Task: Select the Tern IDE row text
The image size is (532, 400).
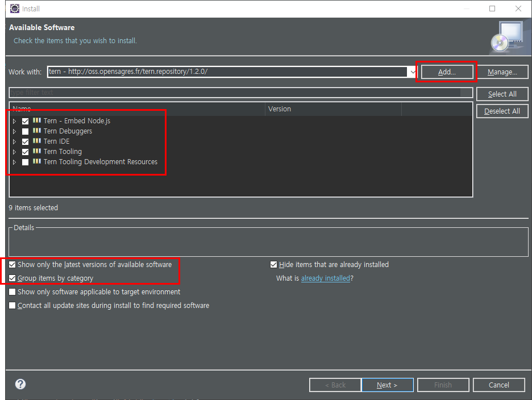Action: coord(57,141)
